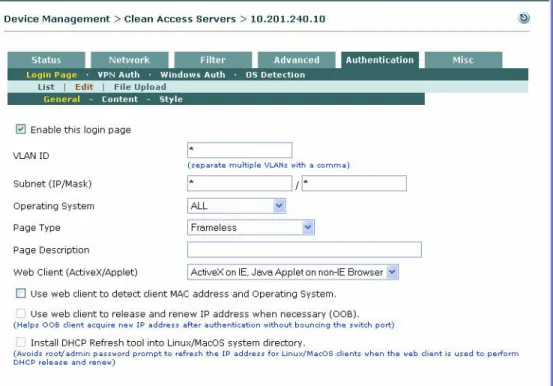Open Windows Auth submenu
The width and height of the screenshot is (553, 386).
click(193, 75)
